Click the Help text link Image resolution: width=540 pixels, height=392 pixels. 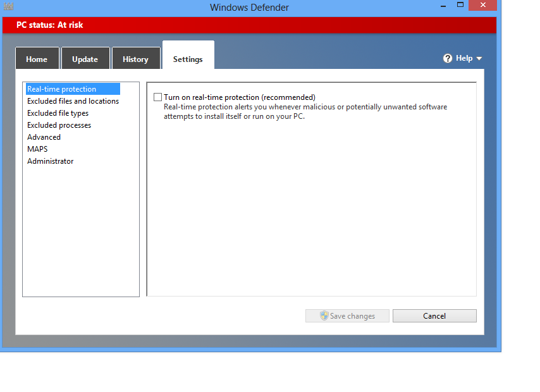464,58
